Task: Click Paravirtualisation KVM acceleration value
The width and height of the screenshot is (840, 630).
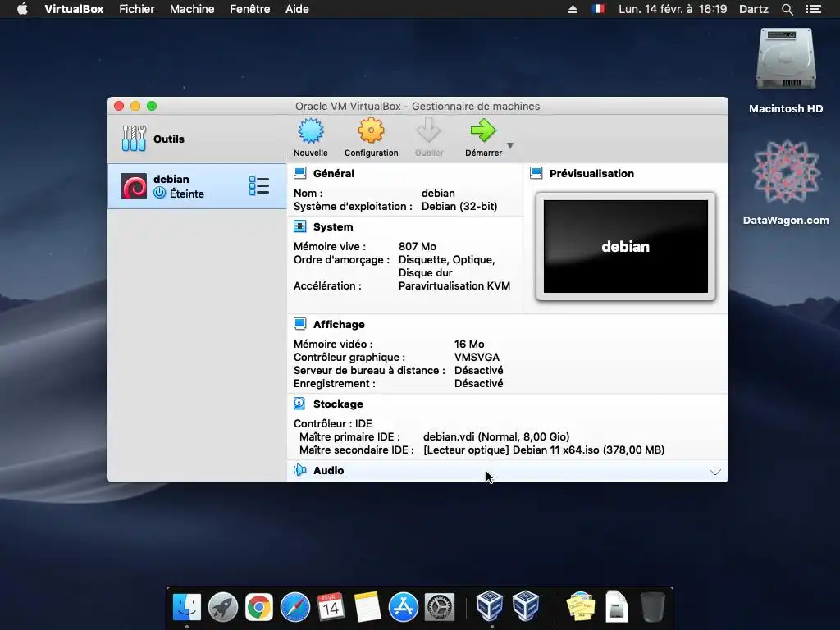Action: pyautogui.click(x=454, y=286)
